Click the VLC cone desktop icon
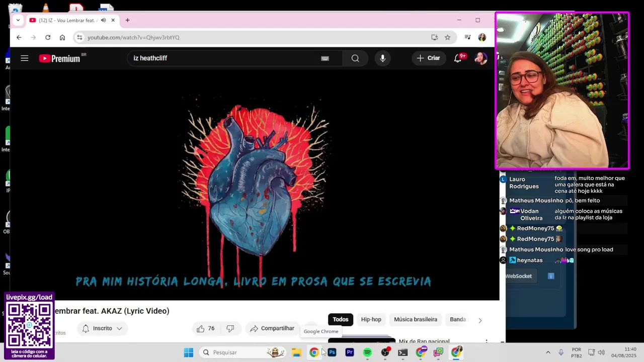The width and height of the screenshot is (644, 362). (x=46, y=8)
